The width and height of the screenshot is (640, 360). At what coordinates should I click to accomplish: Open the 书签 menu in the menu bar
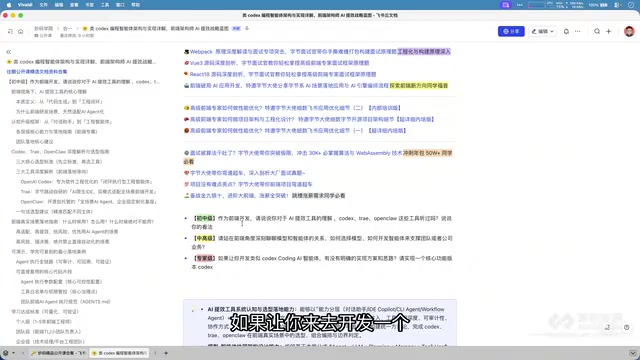[89, 5]
